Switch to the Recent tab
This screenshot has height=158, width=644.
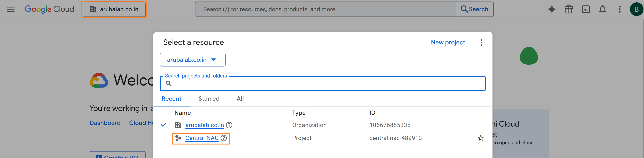[172, 99]
